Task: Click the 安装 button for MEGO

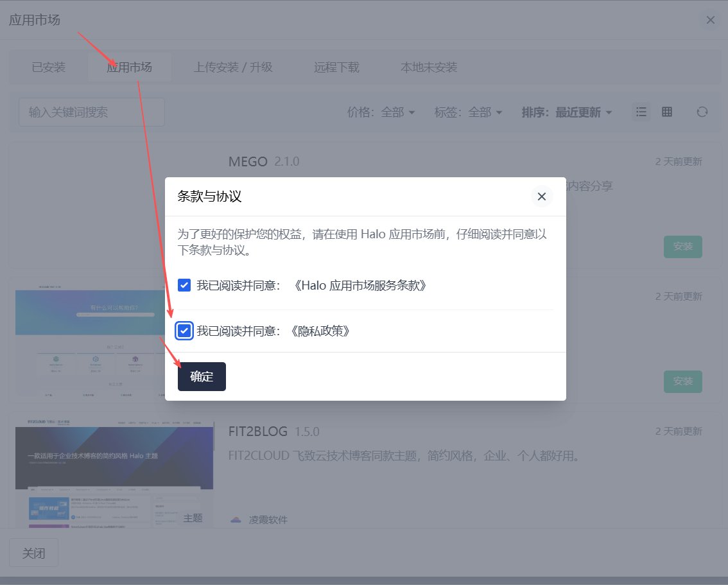Action: coord(682,247)
